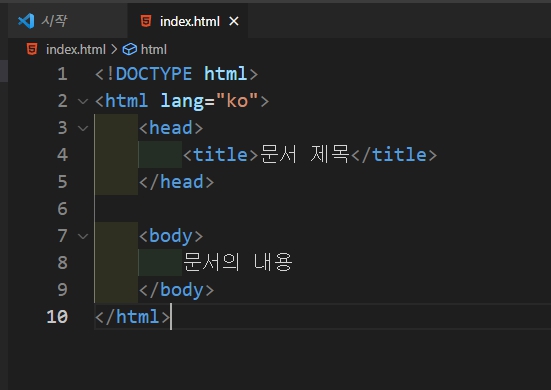
Task: Collapse the html element on line 2
Action: click(x=83, y=102)
